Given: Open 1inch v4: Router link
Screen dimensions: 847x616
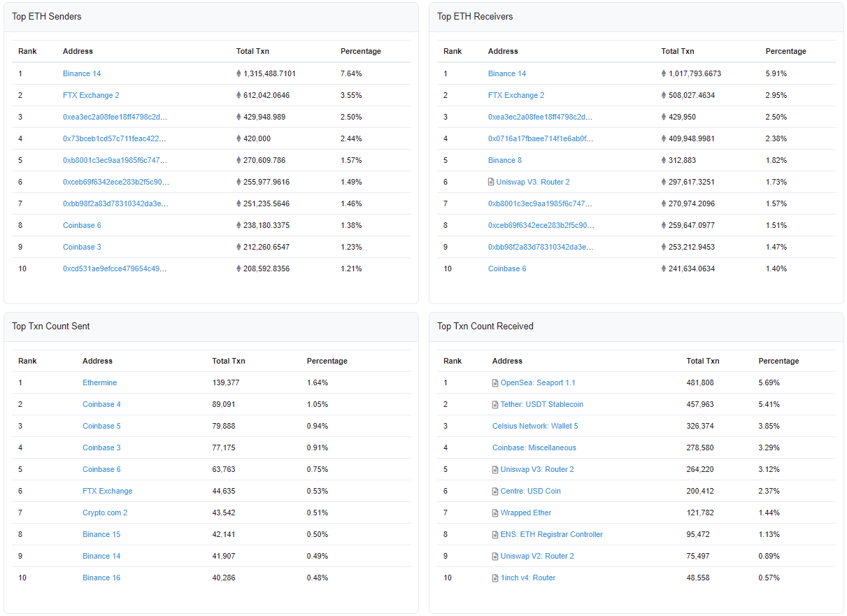Looking at the screenshot, I should 528,578.
